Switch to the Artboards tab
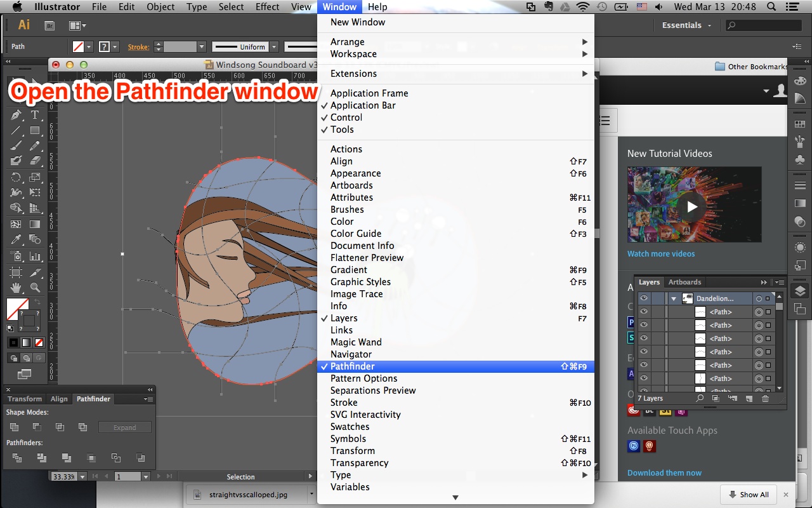The height and width of the screenshot is (508, 812). pyautogui.click(x=684, y=282)
